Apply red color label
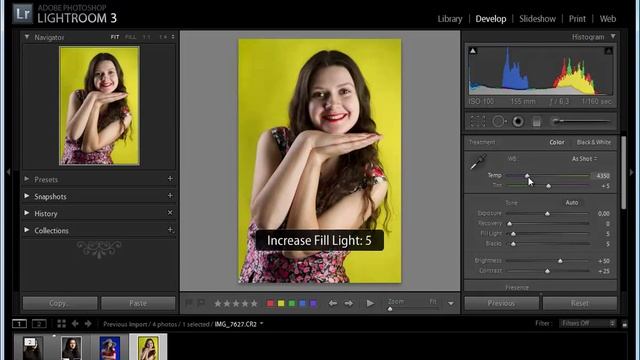 pyautogui.click(x=270, y=303)
